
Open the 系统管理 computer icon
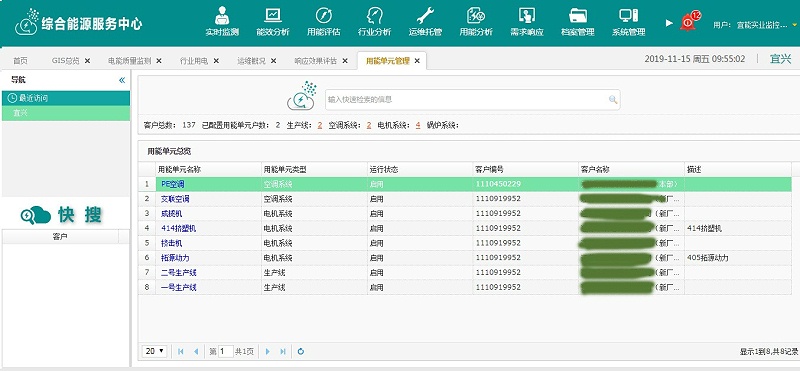pyautogui.click(x=629, y=15)
